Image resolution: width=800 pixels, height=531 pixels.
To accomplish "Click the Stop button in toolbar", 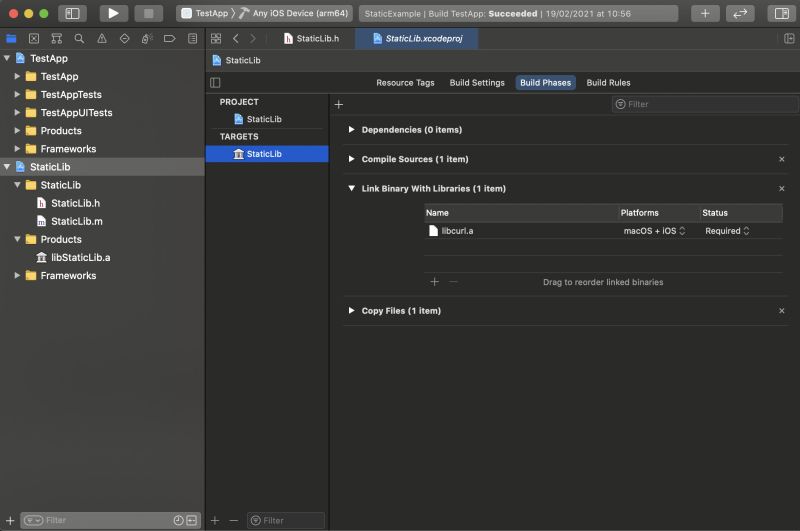I will pyautogui.click(x=148, y=13).
